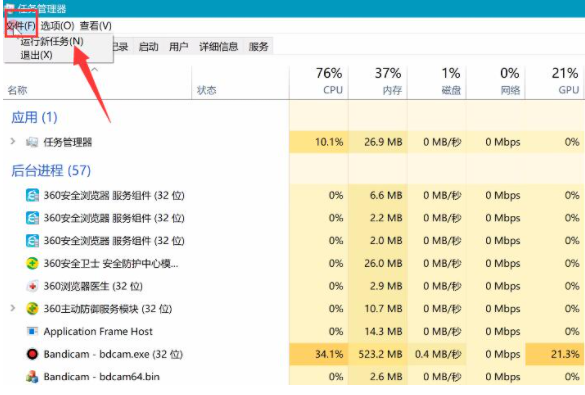Select 退出(X) menu entry
585x395 pixels.
tap(36, 55)
